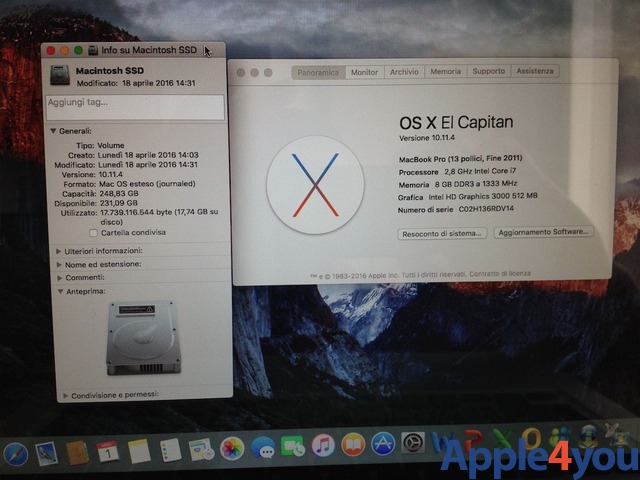Select the Panoramica tab
This screenshot has height=480, width=640.
point(318,73)
